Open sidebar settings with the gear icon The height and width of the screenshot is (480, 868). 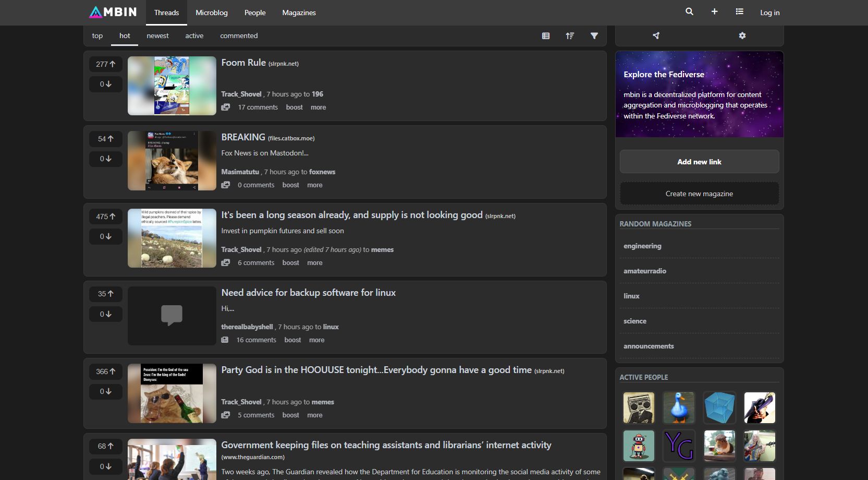742,35
